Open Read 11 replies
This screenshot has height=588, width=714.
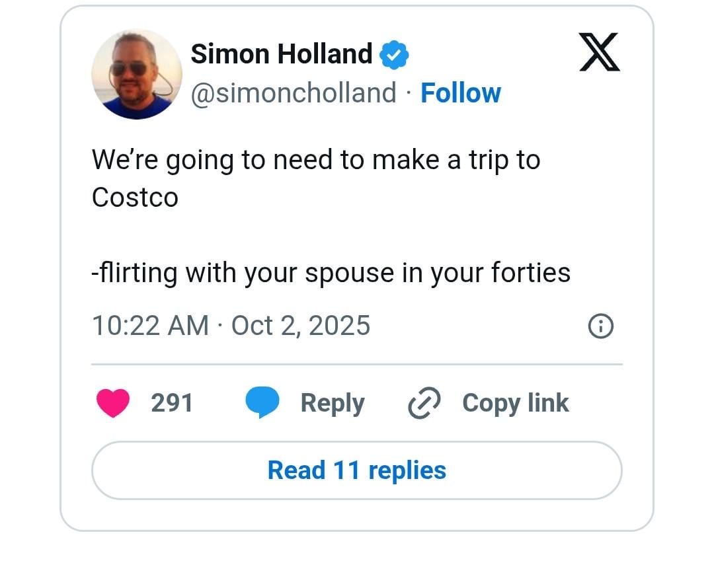point(357,470)
